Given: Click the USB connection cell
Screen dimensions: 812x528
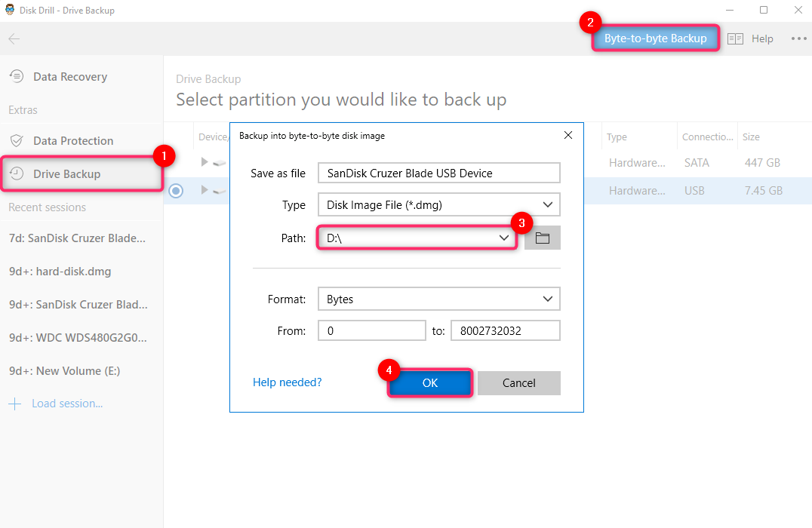Looking at the screenshot, I should tap(694, 191).
